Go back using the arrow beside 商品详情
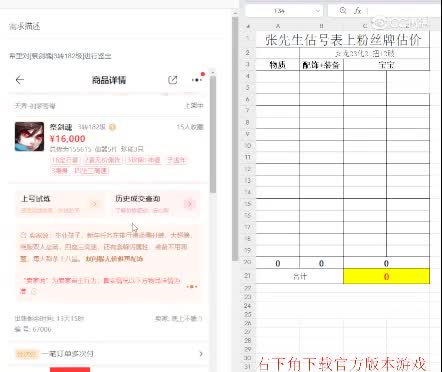The width and height of the screenshot is (442, 372). [20, 80]
